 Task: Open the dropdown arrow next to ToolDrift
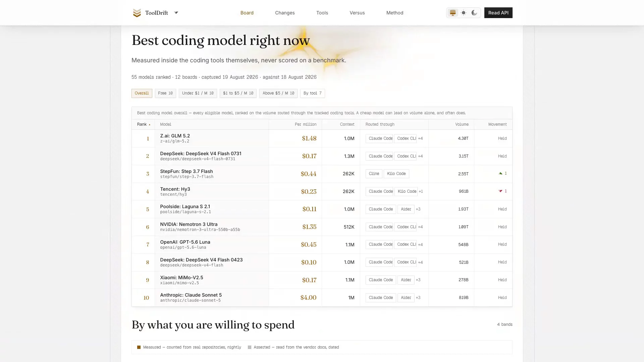(x=176, y=13)
